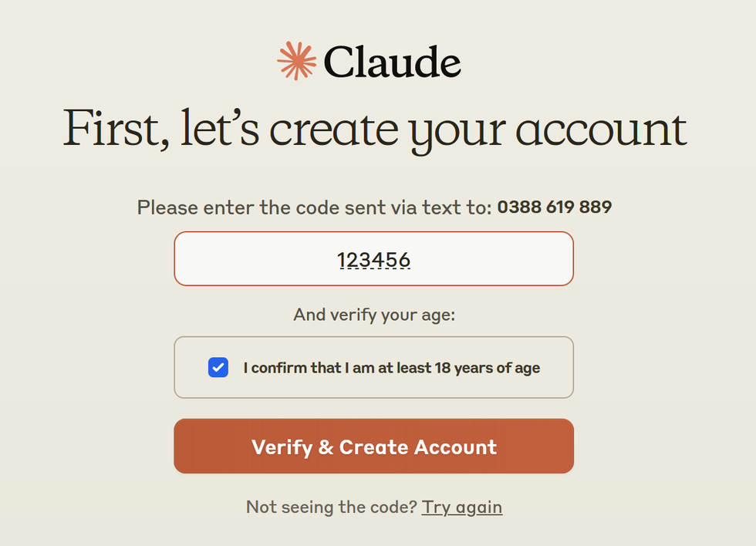Click the 'Not seeing the code?' text
The height and width of the screenshot is (546, 756).
point(332,507)
